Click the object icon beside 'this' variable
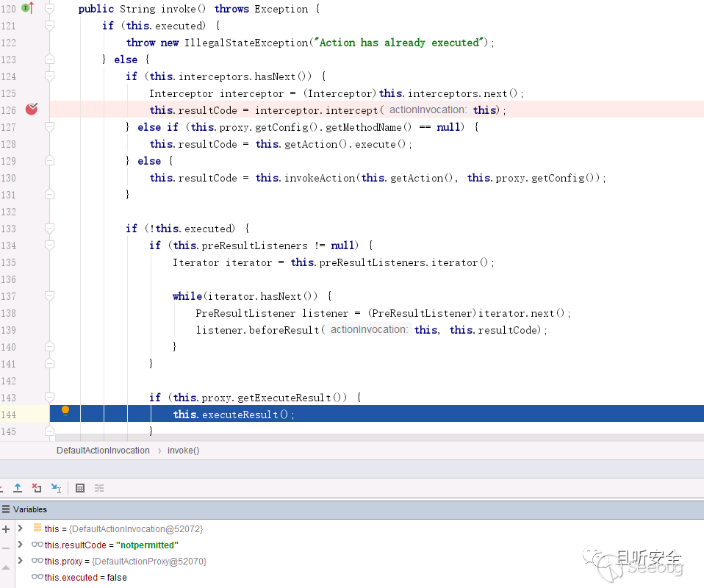This screenshot has height=588, width=704. point(37,528)
